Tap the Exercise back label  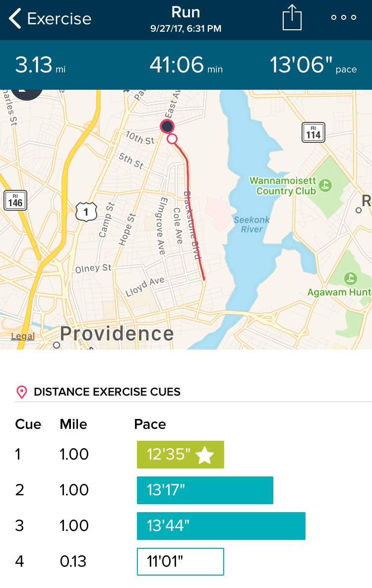coord(59,19)
